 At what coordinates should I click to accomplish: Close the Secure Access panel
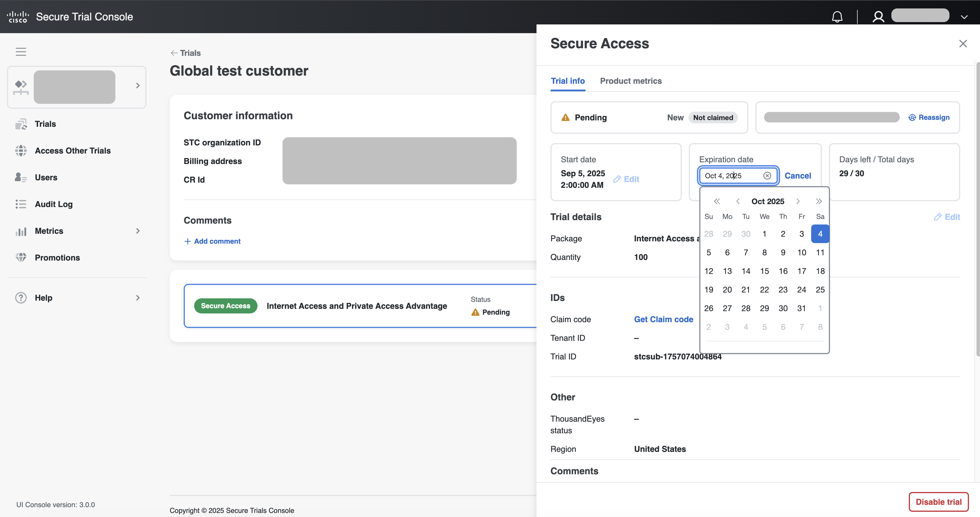pos(963,43)
